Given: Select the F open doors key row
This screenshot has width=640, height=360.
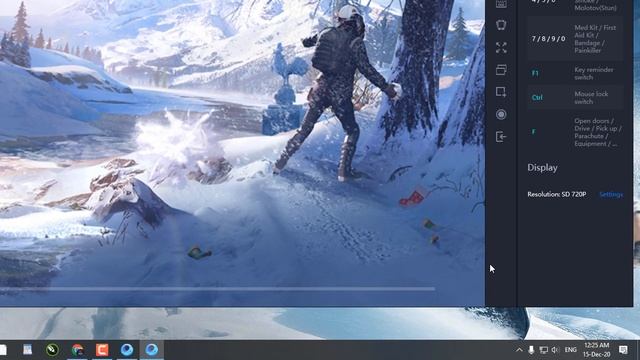Looking at the screenshot, I should (575, 132).
